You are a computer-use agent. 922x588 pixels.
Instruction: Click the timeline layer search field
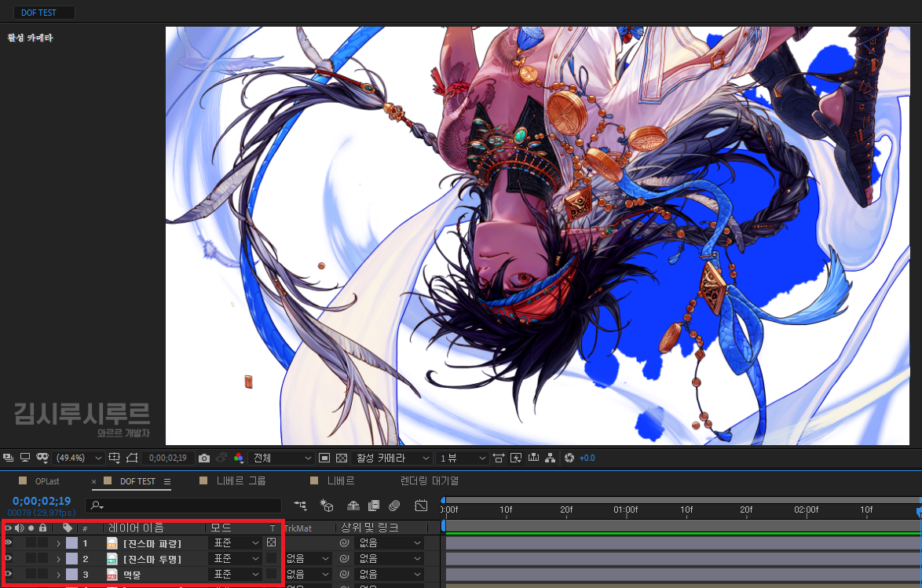tap(184, 505)
